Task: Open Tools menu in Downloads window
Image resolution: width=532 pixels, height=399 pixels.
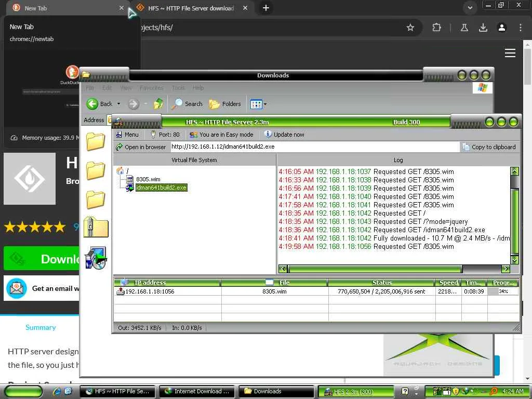Action: click(x=178, y=88)
